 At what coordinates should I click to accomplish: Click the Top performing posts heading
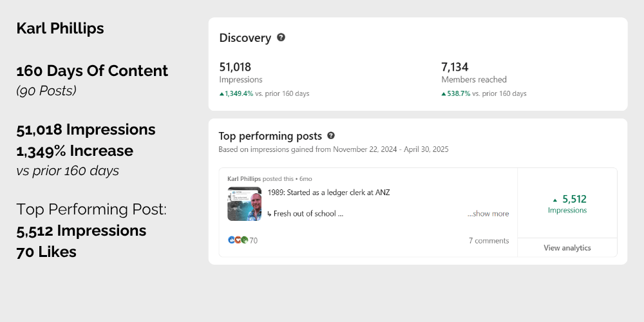click(x=270, y=136)
